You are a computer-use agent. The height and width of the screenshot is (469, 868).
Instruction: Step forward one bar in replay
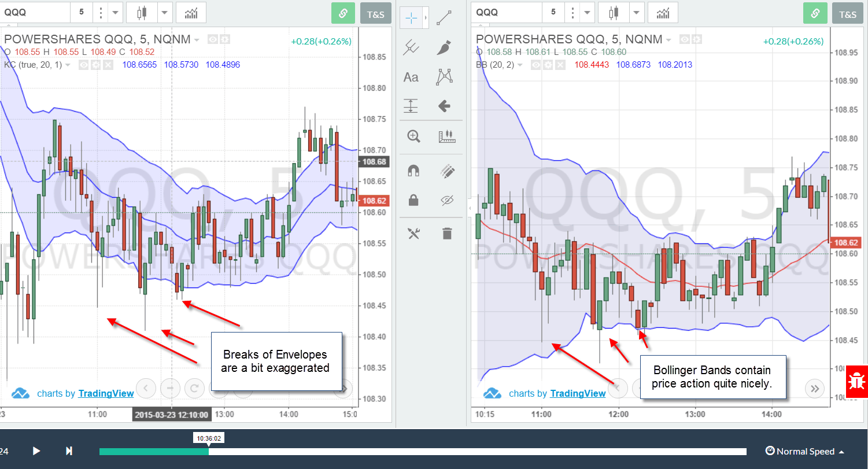[x=69, y=451]
